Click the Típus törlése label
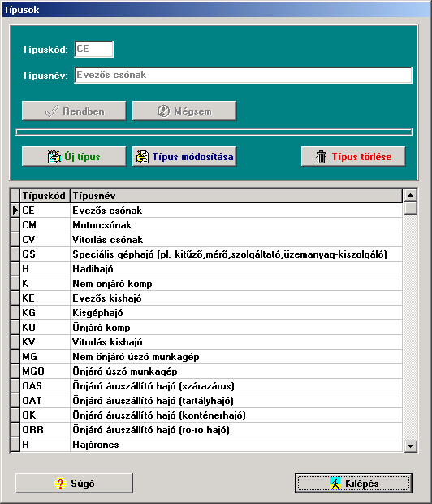Screen dimensions: 432x504 point(361,157)
